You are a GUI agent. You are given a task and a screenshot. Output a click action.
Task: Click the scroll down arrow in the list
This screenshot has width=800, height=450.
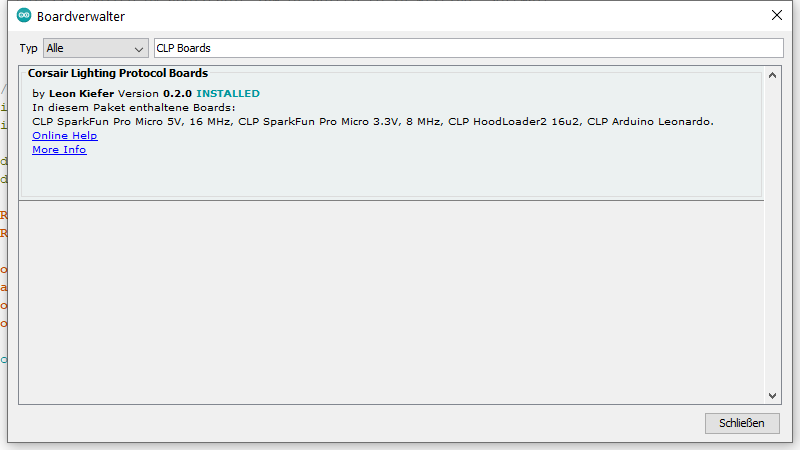772,395
